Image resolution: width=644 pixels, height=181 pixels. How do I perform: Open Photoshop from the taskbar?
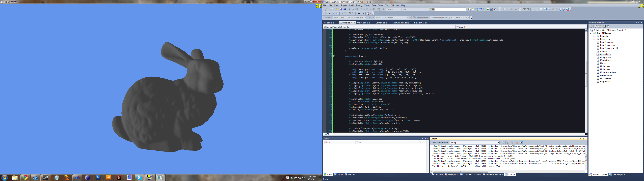98,177
